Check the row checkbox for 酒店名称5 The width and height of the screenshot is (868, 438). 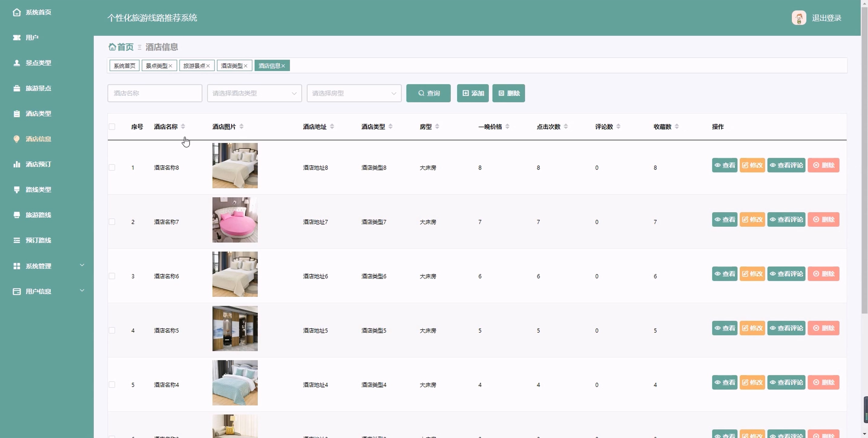click(x=112, y=330)
